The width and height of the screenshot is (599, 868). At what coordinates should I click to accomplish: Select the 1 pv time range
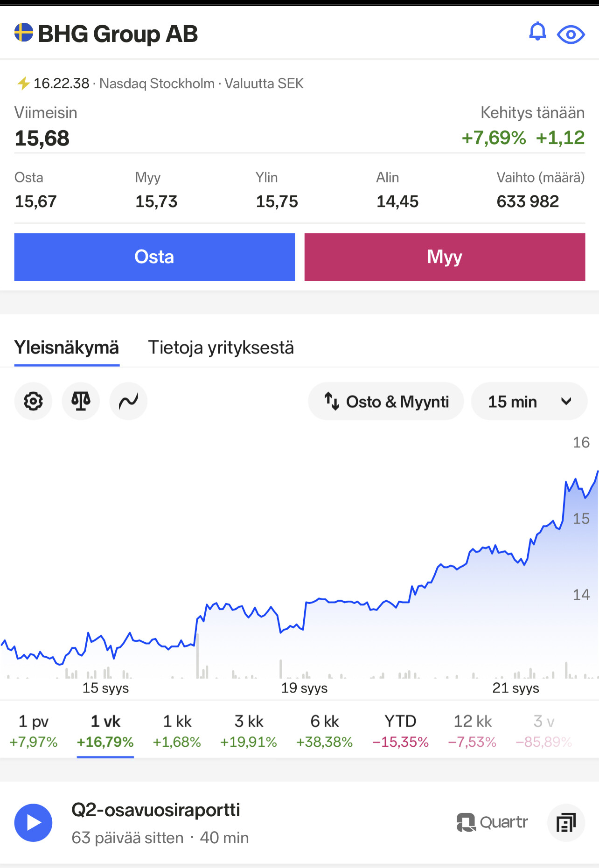[33, 731]
